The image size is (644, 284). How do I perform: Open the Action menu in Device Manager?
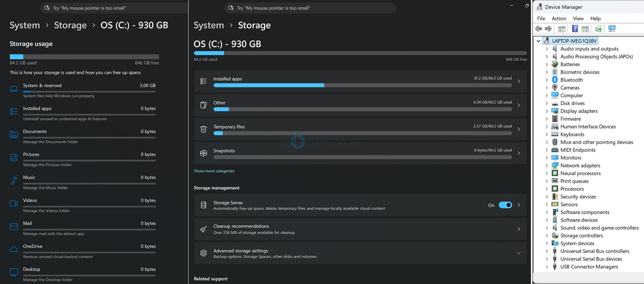[x=559, y=18]
